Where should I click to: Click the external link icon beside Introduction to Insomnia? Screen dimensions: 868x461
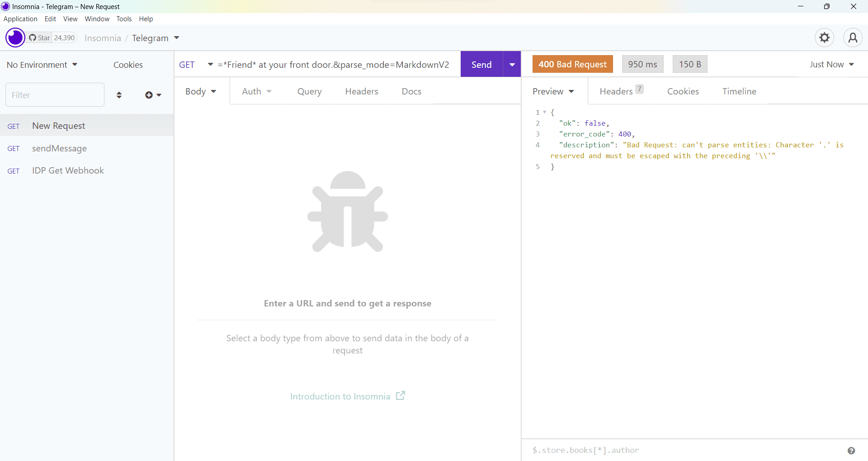pos(401,396)
